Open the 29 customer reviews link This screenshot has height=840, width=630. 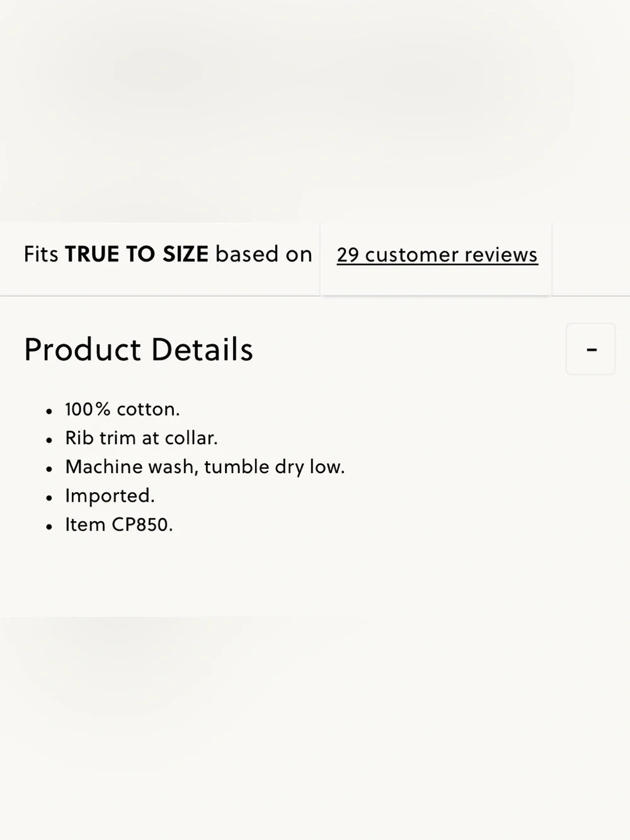(x=437, y=255)
